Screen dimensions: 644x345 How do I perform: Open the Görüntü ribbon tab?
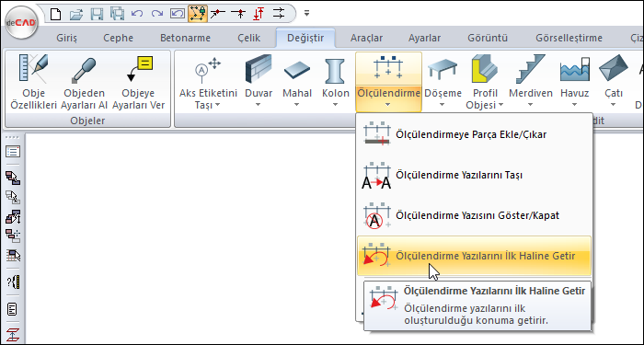488,39
